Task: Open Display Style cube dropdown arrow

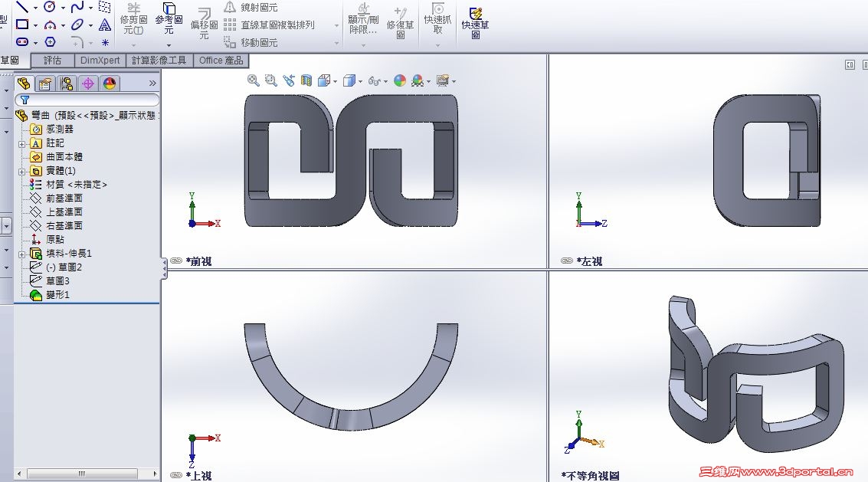Action: [360, 82]
